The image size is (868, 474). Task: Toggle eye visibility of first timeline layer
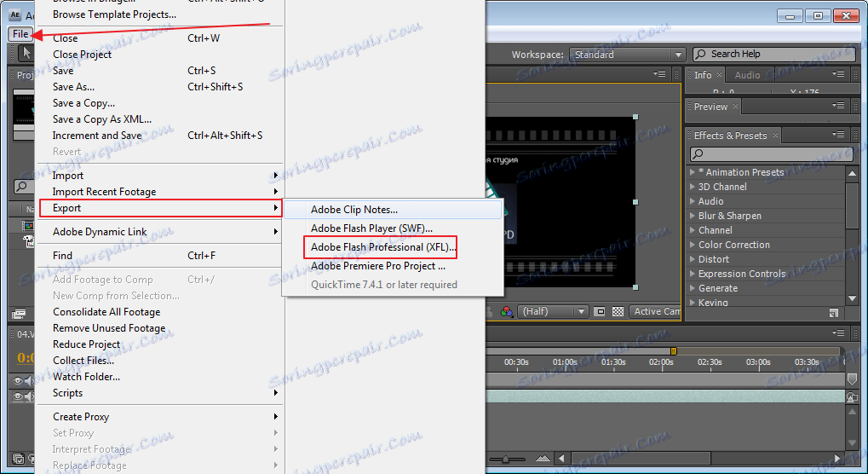coord(18,381)
